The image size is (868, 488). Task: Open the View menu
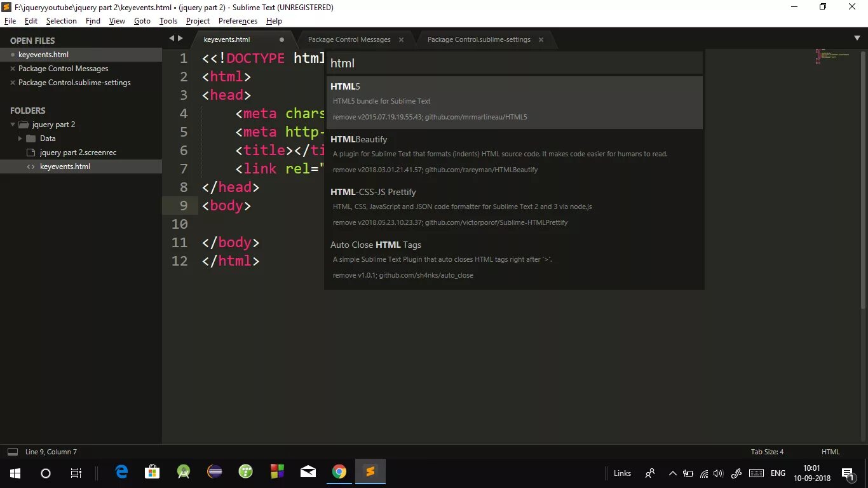click(x=117, y=21)
